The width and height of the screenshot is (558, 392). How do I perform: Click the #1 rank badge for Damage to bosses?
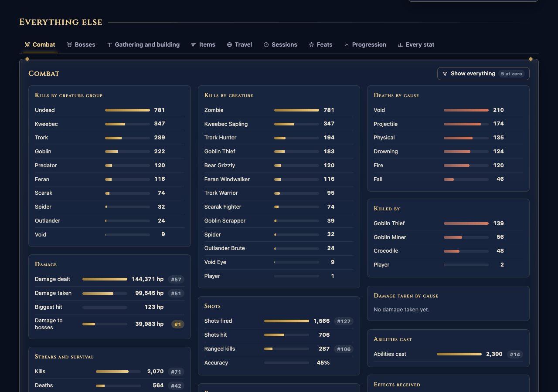(x=177, y=324)
